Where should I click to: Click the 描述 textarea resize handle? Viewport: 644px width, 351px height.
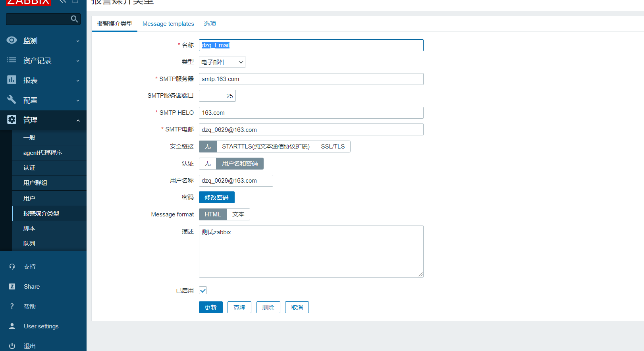coord(420,274)
